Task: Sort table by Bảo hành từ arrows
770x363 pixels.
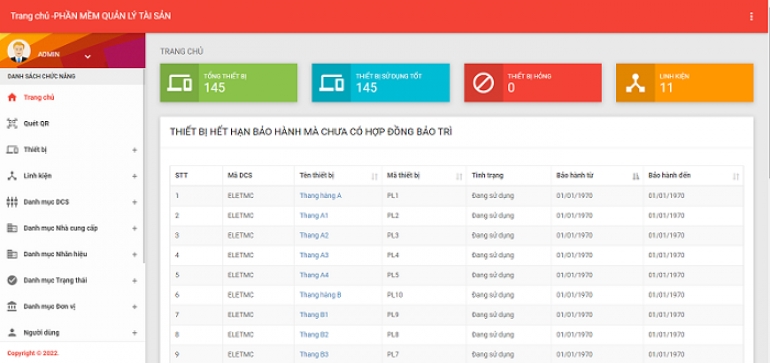Action: (635, 176)
